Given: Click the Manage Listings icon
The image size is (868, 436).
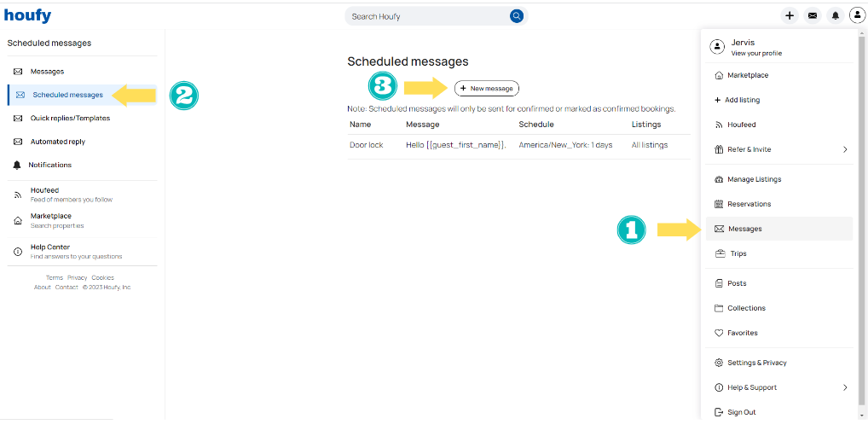Looking at the screenshot, I should click(x=719, y=179).
